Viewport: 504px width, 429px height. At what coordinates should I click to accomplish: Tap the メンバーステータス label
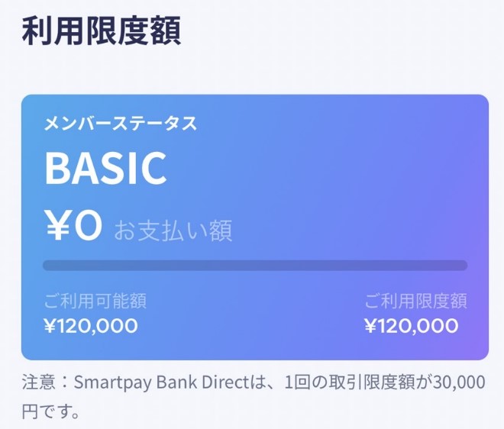[x=120, y=124]
